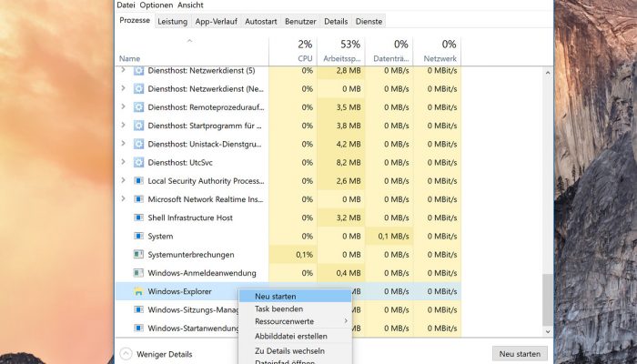Image resolution: width=637 pixels, height=364 pixels.
Task: Choose Neu starten in context menu
Action: click(x=296, y=297)
